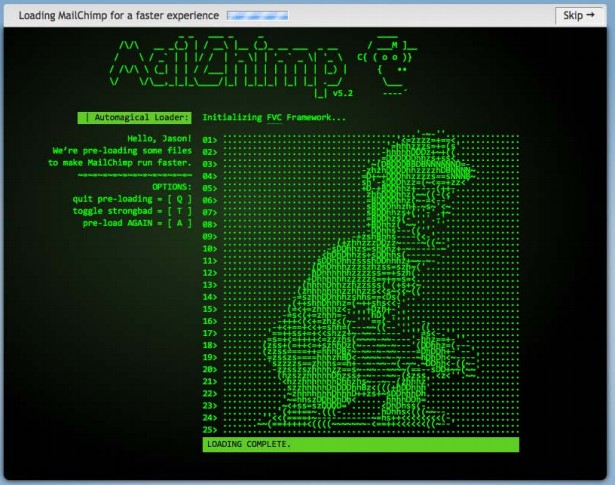
Task: Click the 'Loading MailChimp for a faster experience' text
Action: (119, 16)
